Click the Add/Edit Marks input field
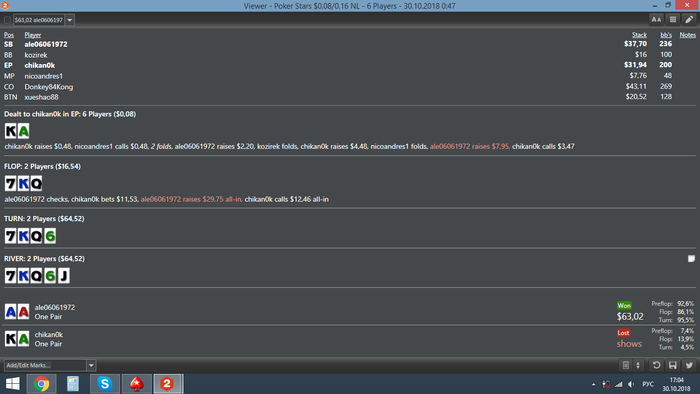This screenshot has width=700, height=394. pos(45,365)
